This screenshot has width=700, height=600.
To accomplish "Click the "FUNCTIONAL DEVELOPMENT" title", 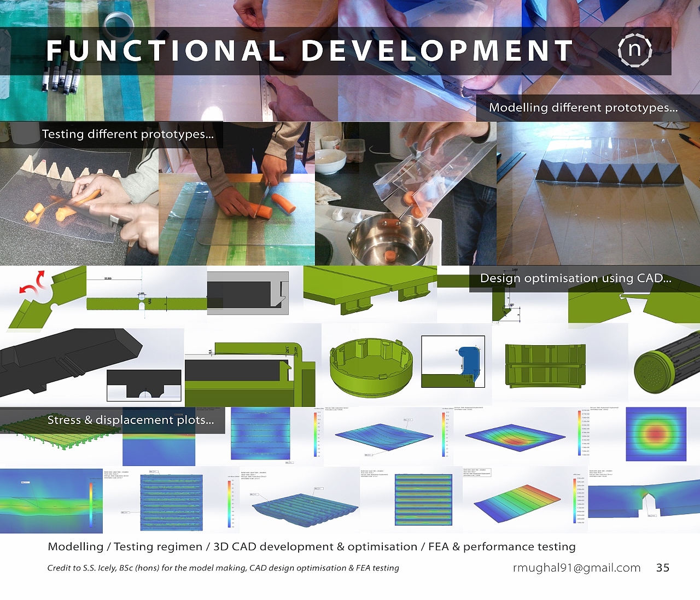I will click(310, 51).
